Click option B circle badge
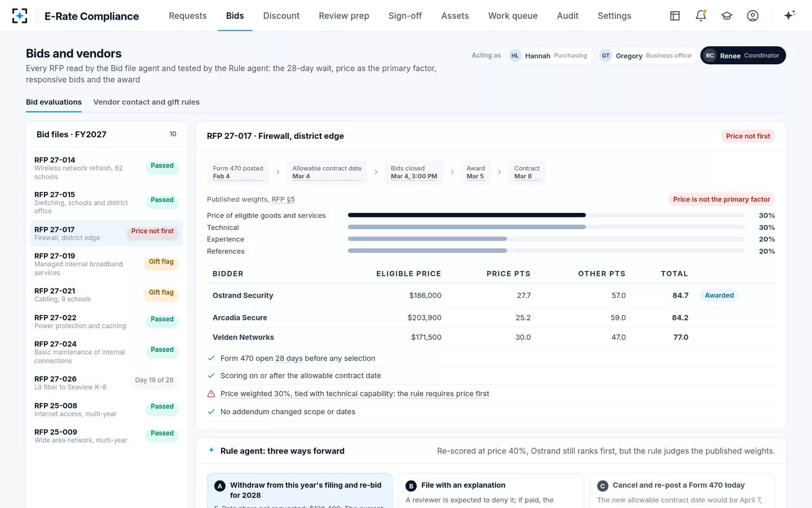The width and height of the screenshot is (812, 508). [411, 486]
